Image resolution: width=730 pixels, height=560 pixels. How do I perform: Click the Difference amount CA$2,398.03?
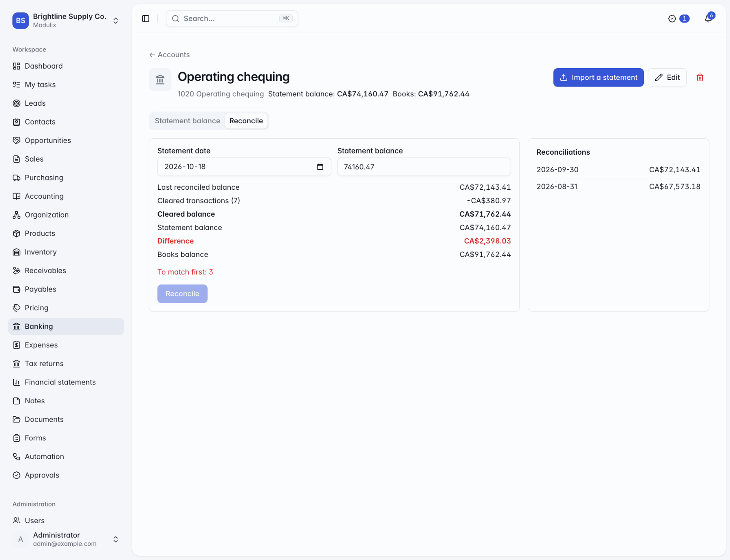pos(487,241)
